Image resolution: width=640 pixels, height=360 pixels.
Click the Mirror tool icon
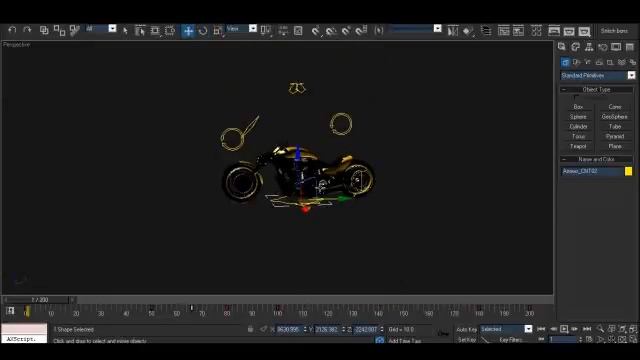pyautogui.click(x=453, y=31)
